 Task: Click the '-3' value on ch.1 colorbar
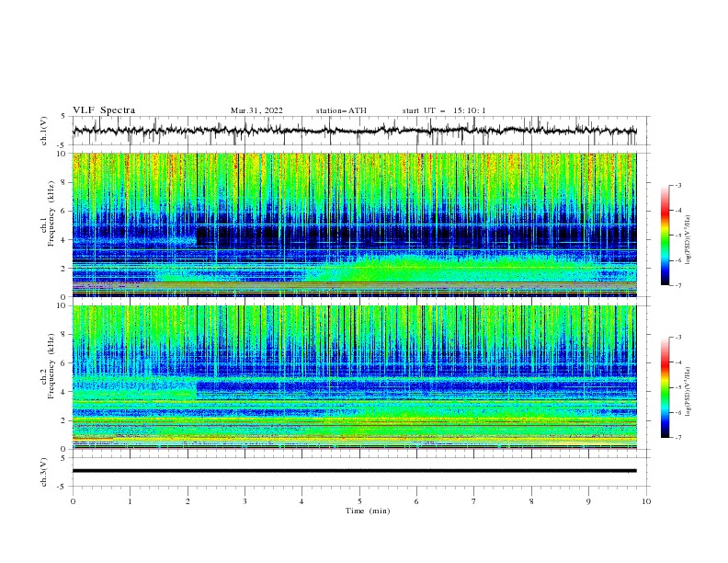point(677,185)
